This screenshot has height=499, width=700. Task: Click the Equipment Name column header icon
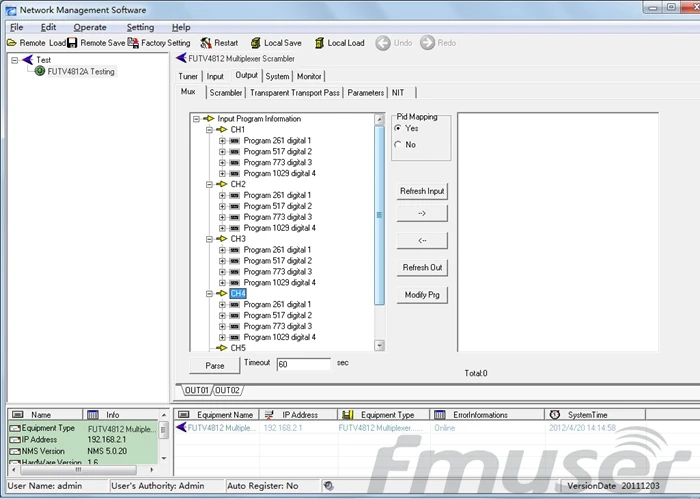183,415
